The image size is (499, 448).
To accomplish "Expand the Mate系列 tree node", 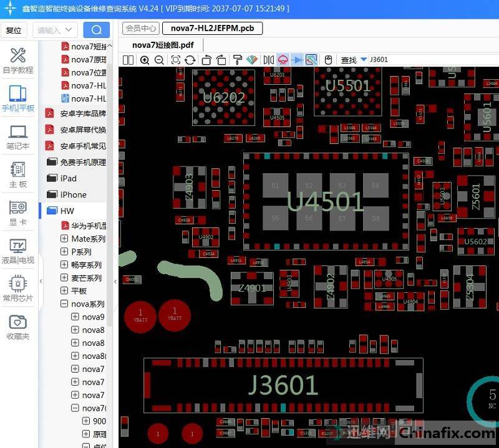I will (64, 239).
